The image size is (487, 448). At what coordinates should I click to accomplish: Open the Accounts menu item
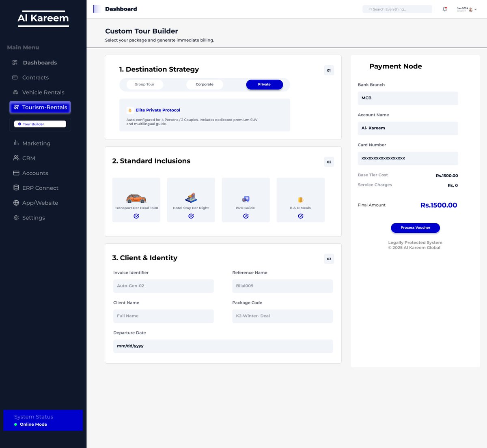pyautogui.click(x=35, y=173)
